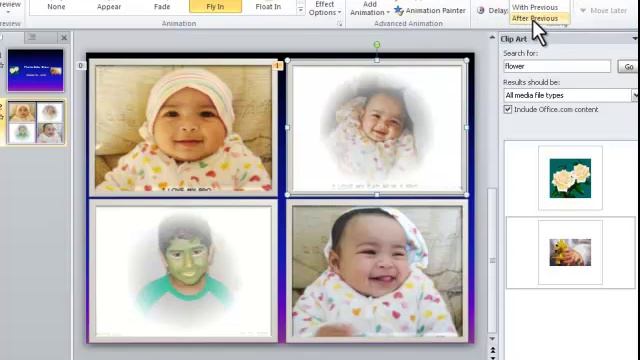This screenshot has width=640, height=360.
Task: Select green-faced boy photo
Action: [x=183, y=271]
